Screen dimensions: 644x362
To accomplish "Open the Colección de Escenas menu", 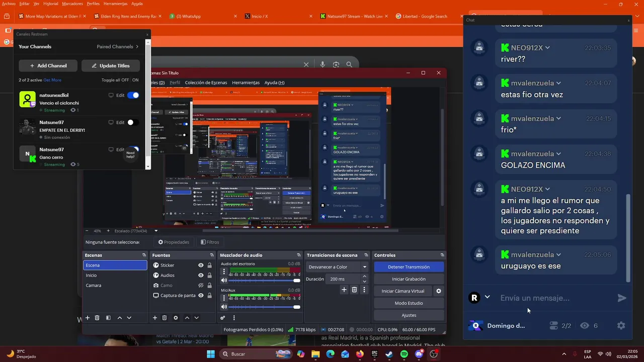I will pyautogui.click(x=206, y=82).
